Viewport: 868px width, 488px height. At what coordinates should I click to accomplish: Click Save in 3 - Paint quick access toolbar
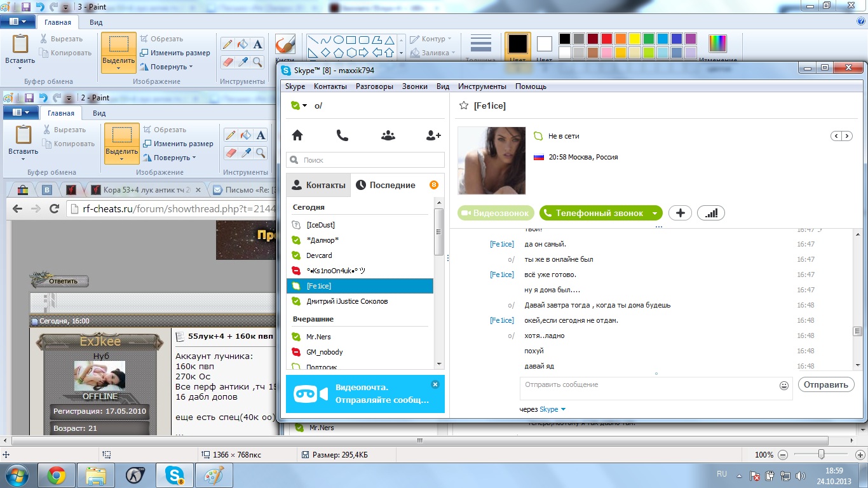pos(26,7)
